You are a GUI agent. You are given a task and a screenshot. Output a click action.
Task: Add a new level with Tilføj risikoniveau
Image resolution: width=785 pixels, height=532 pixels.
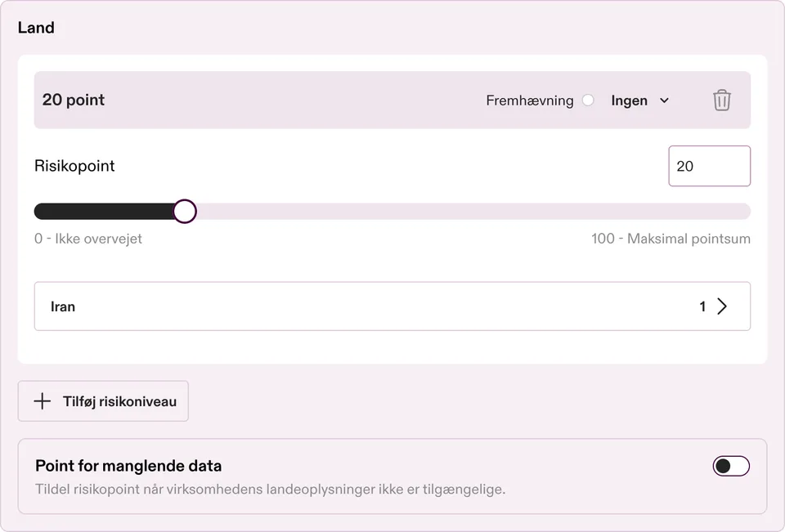pyautogui.click(x=103, y=401)
